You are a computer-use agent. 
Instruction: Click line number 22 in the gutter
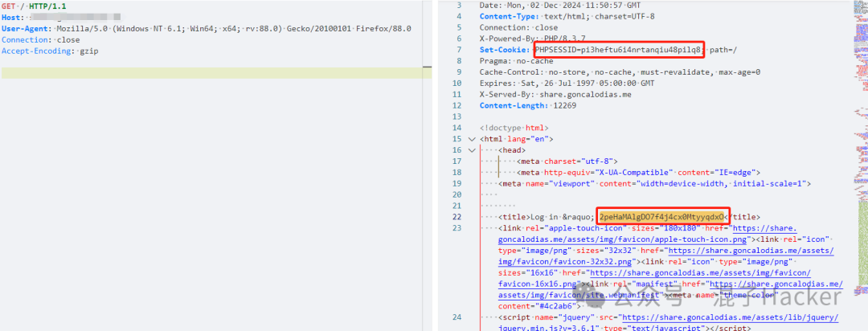(457, 216)
